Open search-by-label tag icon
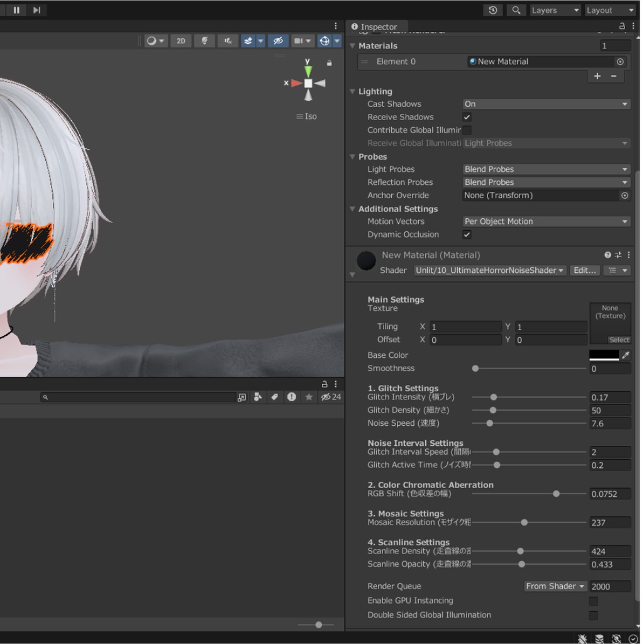Image resolution: width=644 pixels, height=644 pixels. pyautogui.click(x=274, y=397)
